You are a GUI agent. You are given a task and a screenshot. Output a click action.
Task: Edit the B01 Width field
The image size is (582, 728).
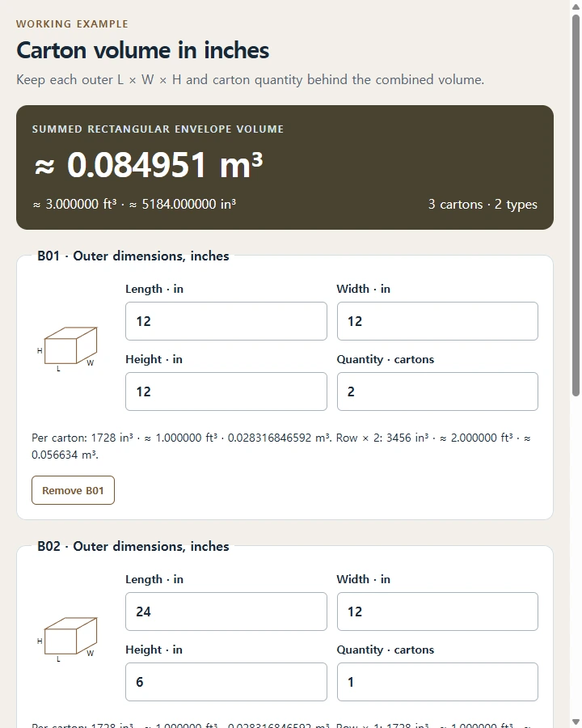click(437, 321)
